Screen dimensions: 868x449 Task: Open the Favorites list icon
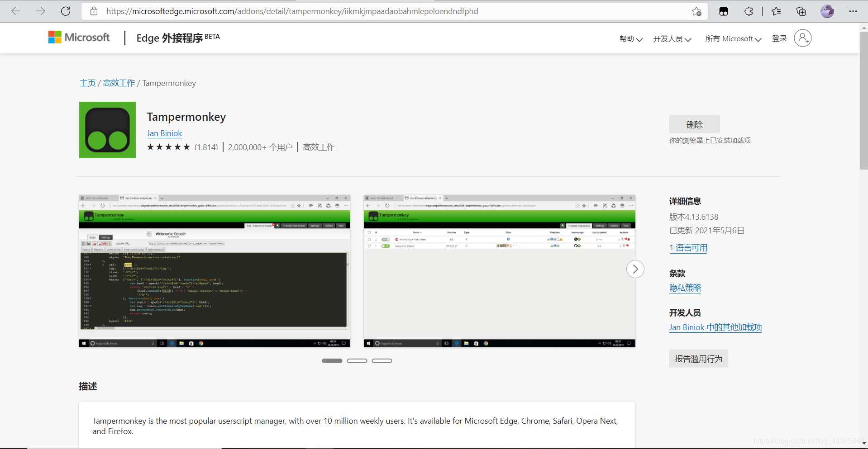point(776,11)
